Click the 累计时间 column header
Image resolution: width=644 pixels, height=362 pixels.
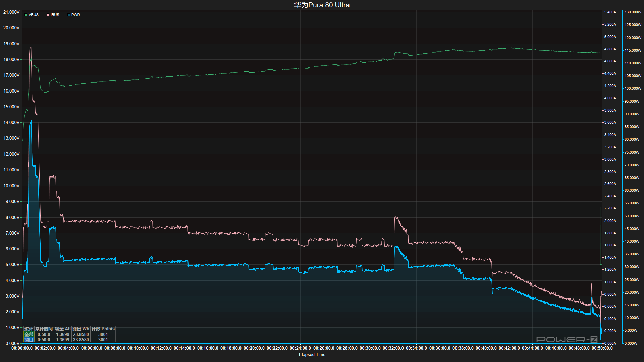[44, 329]
